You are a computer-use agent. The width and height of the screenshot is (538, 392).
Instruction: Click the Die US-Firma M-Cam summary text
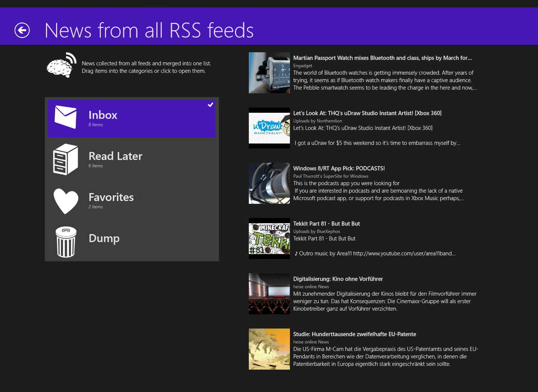[386, 357]
